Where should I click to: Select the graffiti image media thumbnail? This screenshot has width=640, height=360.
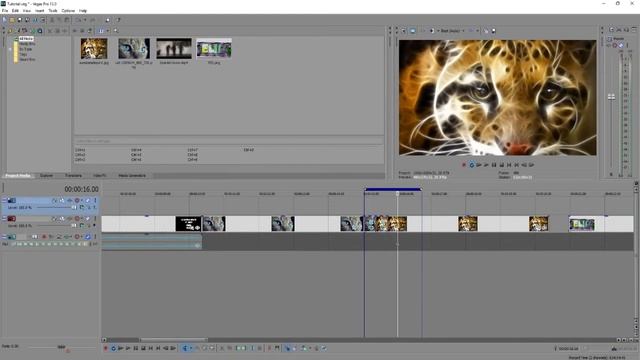click(x=214, y=49)
